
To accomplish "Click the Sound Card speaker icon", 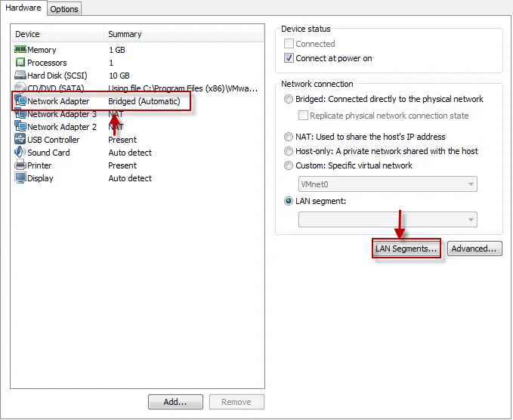I will (x=20, y=153).
